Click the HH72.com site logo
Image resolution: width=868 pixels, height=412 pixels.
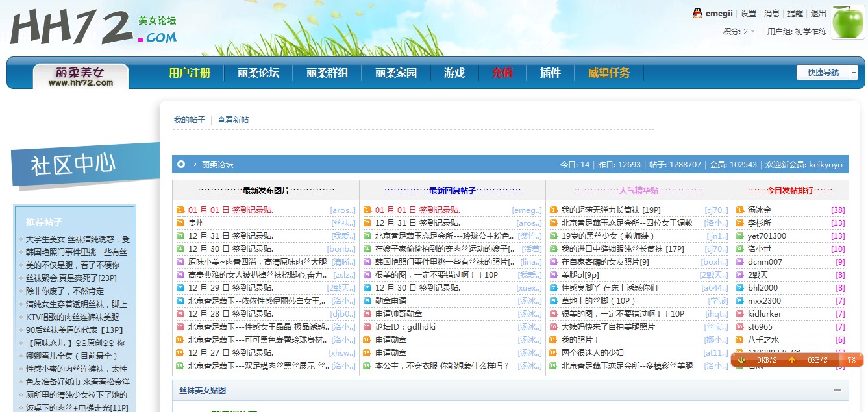click(93, 27)
